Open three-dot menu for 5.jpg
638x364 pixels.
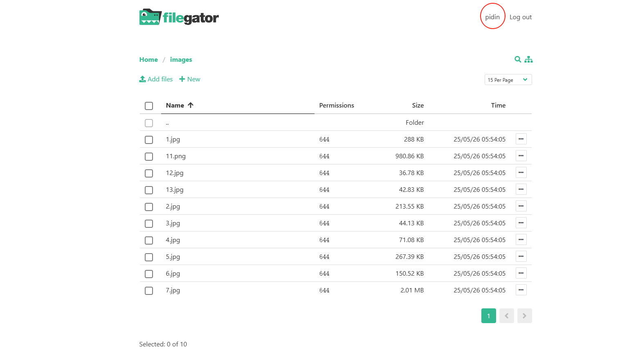521,256
